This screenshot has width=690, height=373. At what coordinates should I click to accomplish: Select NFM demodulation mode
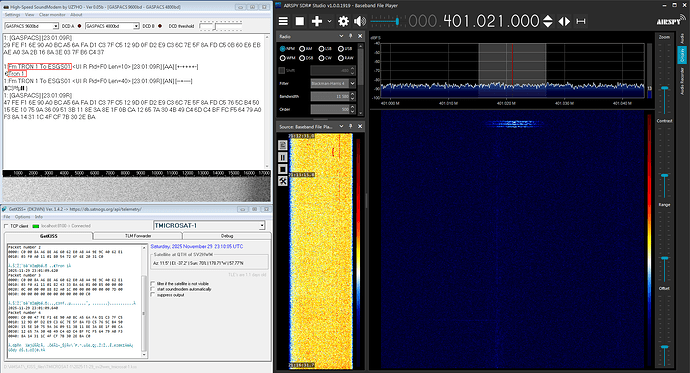coord(283,48)
